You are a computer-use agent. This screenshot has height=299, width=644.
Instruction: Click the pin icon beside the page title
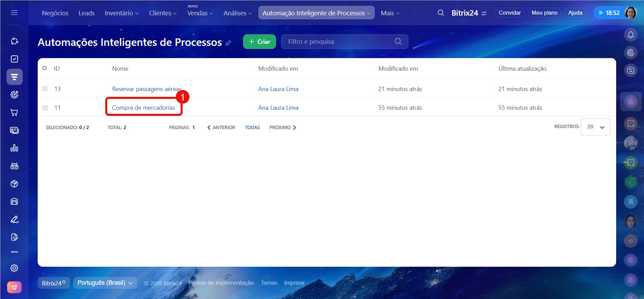(228, 43)
